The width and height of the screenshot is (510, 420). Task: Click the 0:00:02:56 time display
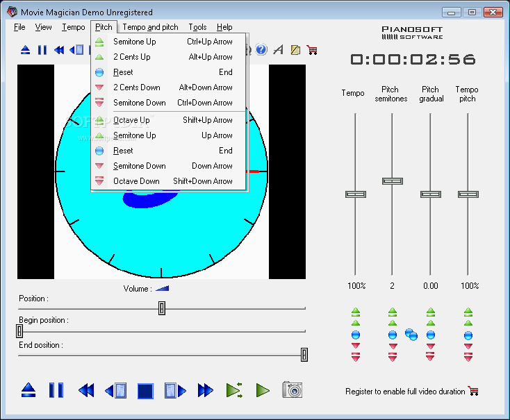click(x=413, y=60)
